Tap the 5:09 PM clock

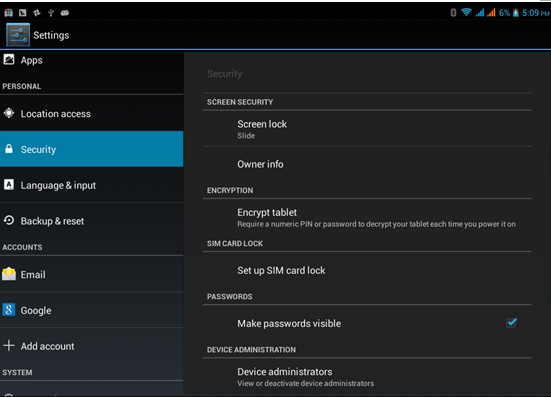point(536,13)
